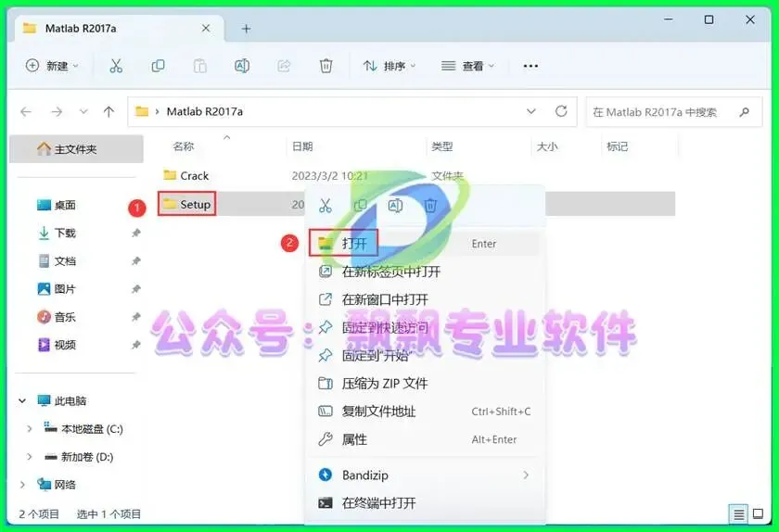Screen dimensions: 779x532
Task: Expand the New Volume (D:) node
Action: 30,457
